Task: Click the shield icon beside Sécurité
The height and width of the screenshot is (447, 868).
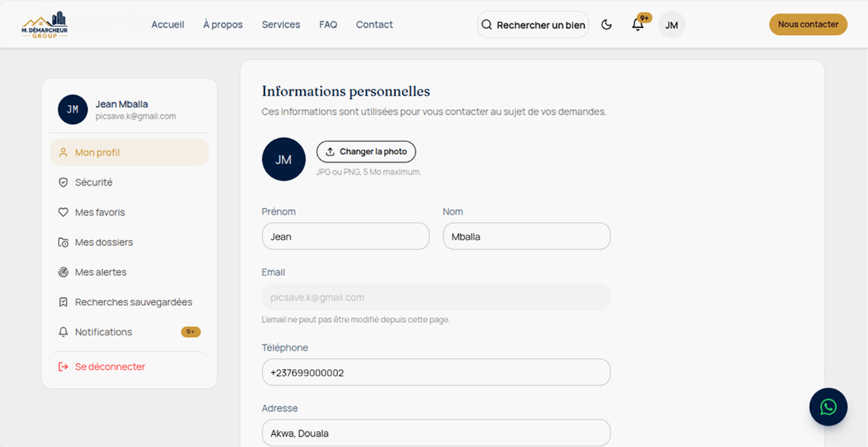Action: 63,182
